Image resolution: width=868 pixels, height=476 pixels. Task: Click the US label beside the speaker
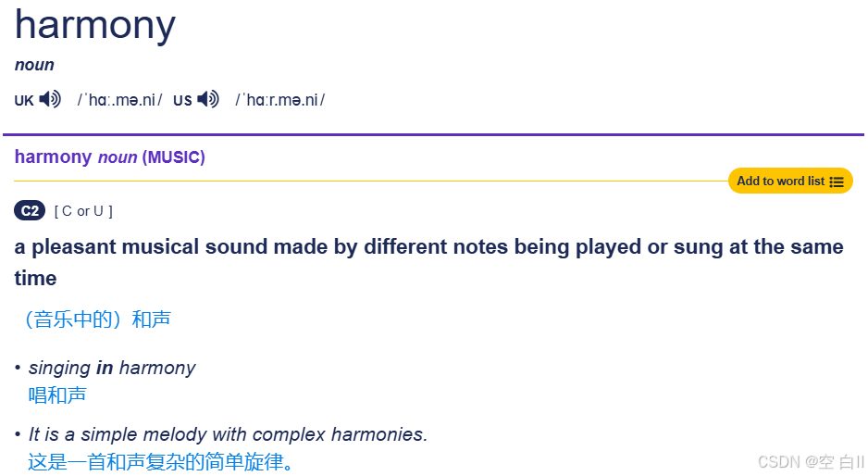pos(182,101)
